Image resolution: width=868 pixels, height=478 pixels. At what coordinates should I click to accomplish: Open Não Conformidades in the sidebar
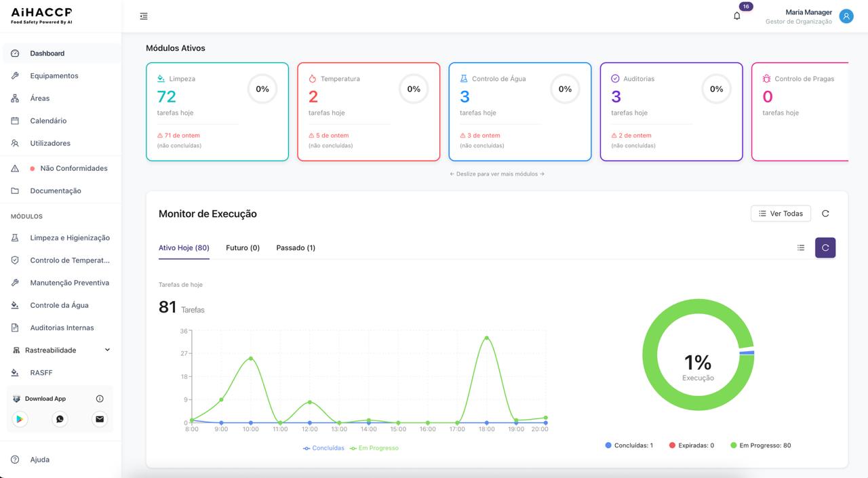(73, 168)
